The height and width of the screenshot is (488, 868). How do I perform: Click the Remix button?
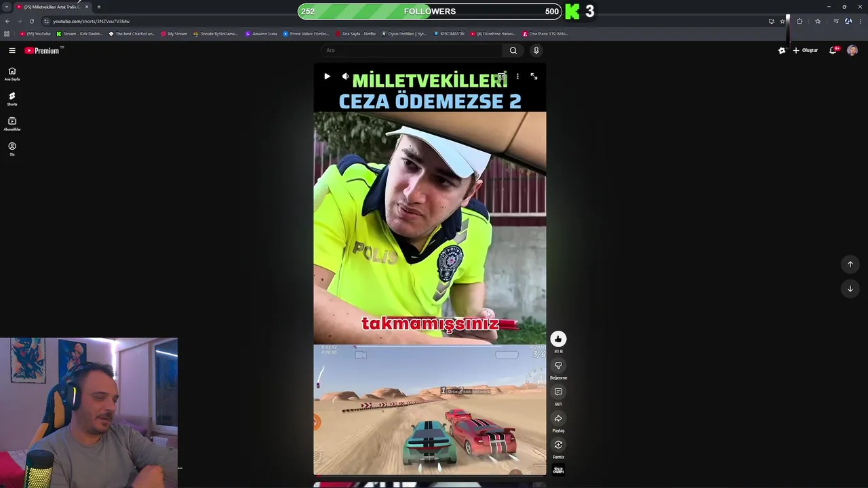(558, 445)
